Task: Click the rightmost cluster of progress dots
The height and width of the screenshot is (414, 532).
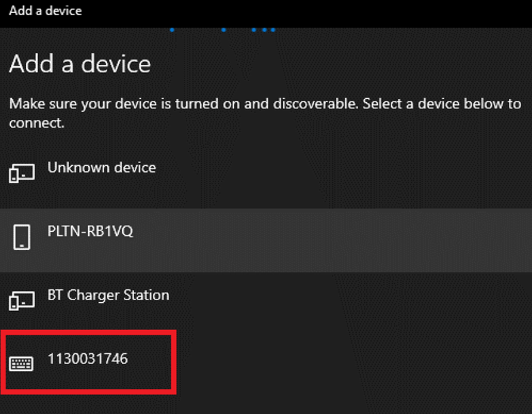Action: 264,30
